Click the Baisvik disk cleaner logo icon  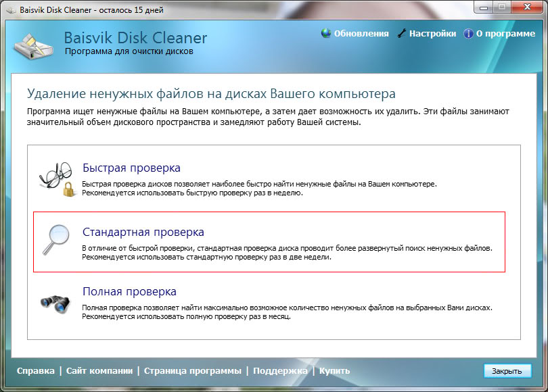[x=33, y=46]
